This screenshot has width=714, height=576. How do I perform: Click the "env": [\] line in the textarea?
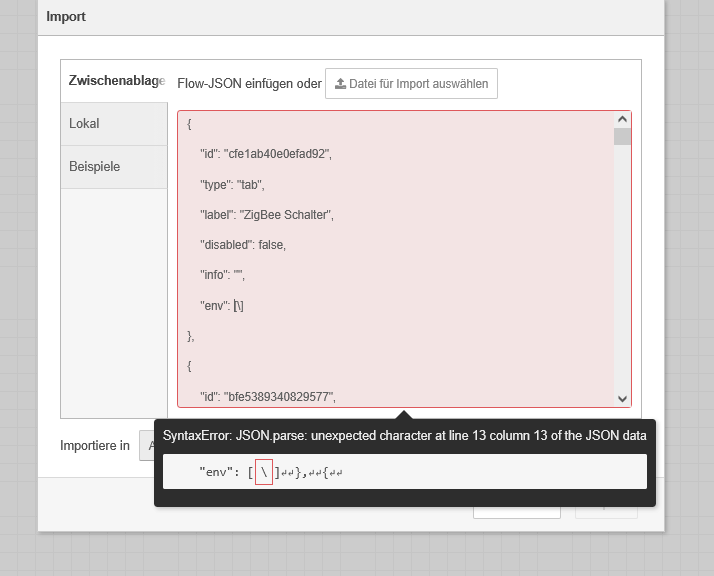(222, 306)
